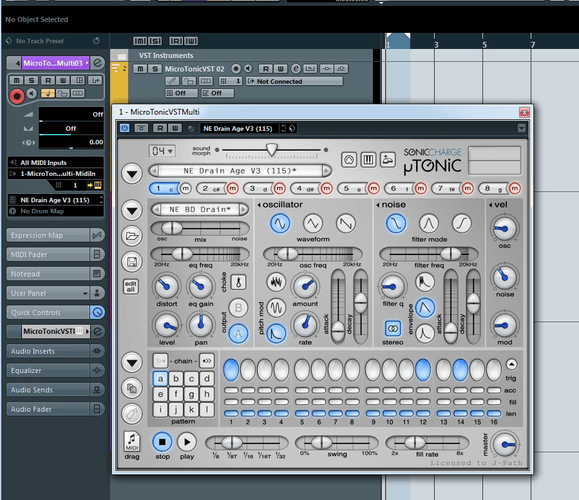
Task: Select pattern b
Action: [x=176, y=379]
